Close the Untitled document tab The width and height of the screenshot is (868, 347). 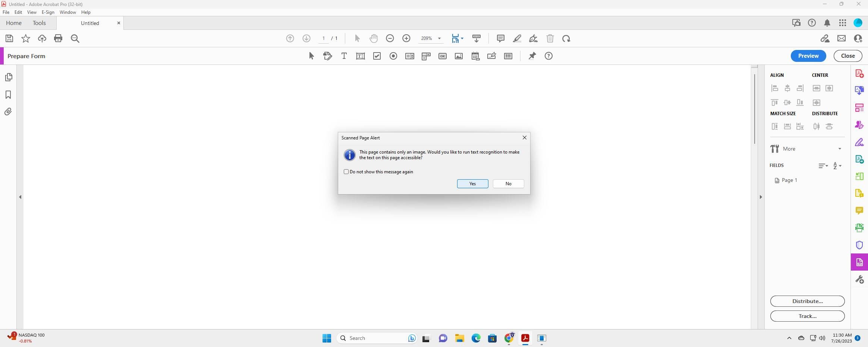pyautogui.click(x=119, y=23)
